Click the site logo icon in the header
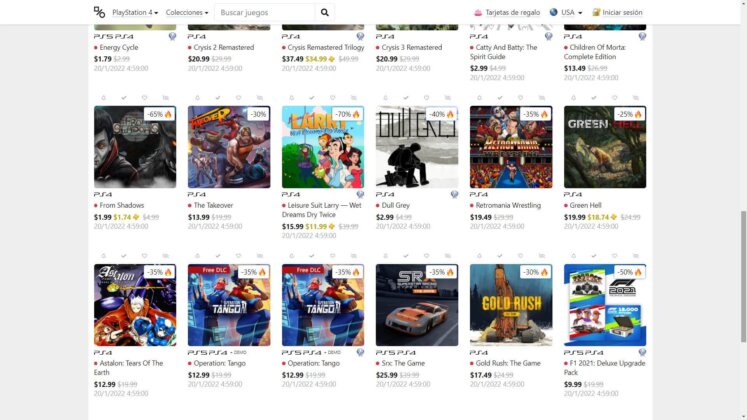This screenshot has width=747, height=420. [99, 12]
